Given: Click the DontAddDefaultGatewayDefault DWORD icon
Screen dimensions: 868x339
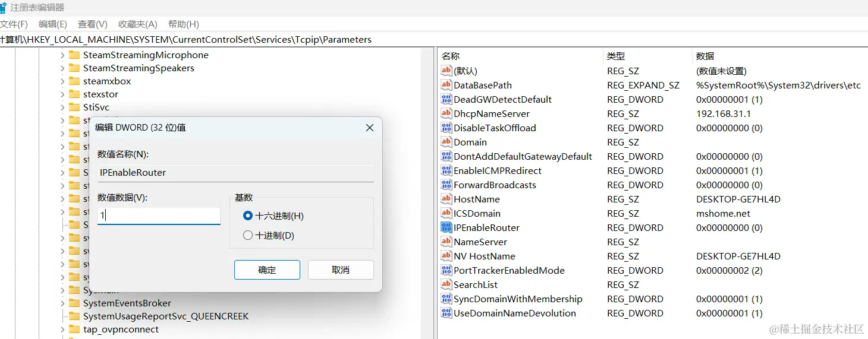Looking at the screenshot, I should pyautogui.click(x=446, y=156).
